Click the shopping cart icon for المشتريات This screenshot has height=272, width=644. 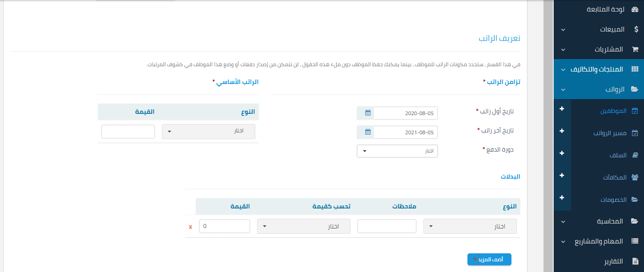636,49
